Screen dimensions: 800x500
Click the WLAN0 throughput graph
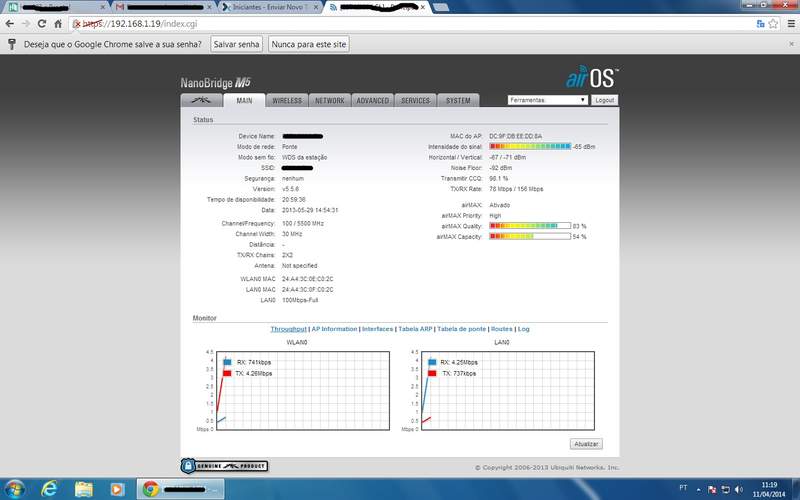[x=303, y=391]
